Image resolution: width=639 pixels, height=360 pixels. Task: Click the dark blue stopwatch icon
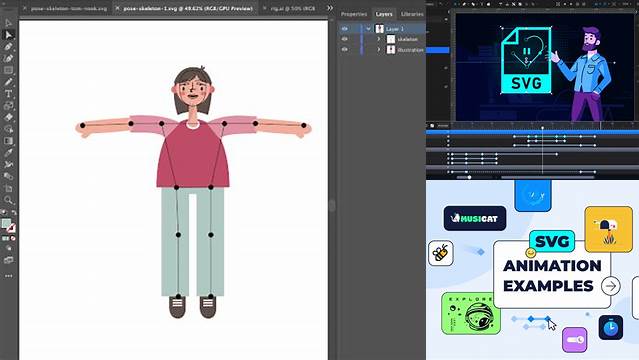[x=610, y=327]
